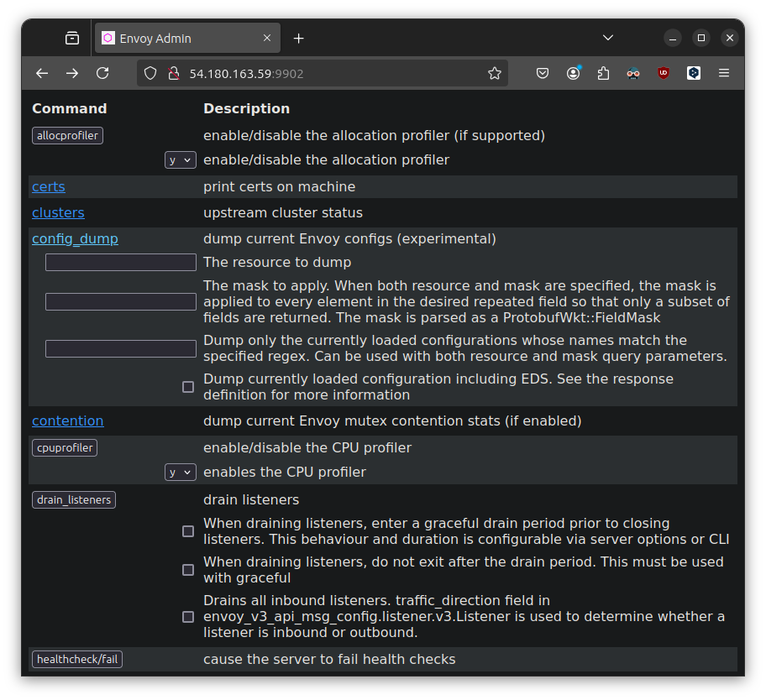
Task: Open the Pocket save icon
Action: point(543,73)
